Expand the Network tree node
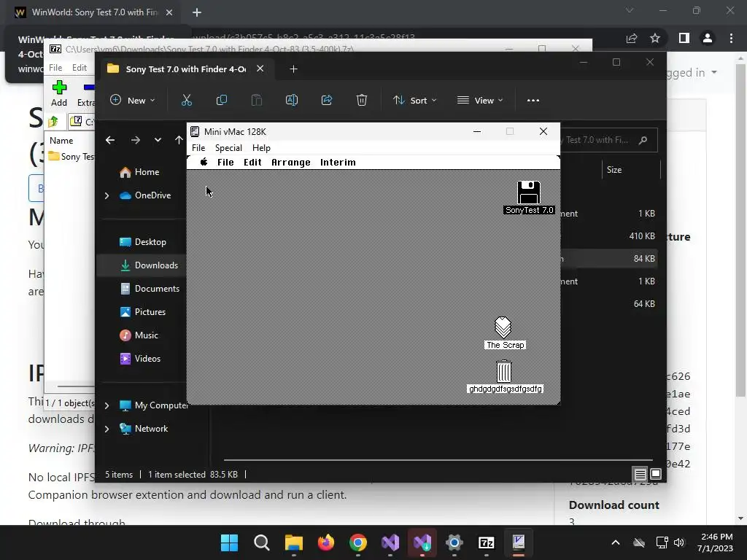The image size is (747, 560). point(107,429)
